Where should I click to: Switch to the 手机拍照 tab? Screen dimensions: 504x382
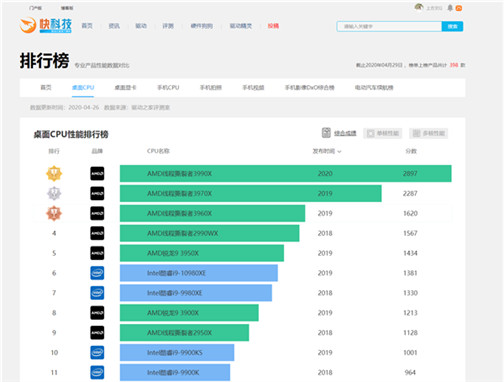point(211,88)
